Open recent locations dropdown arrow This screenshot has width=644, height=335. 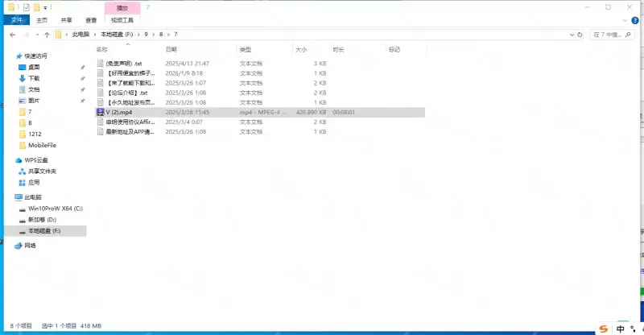tap(36, 35)
